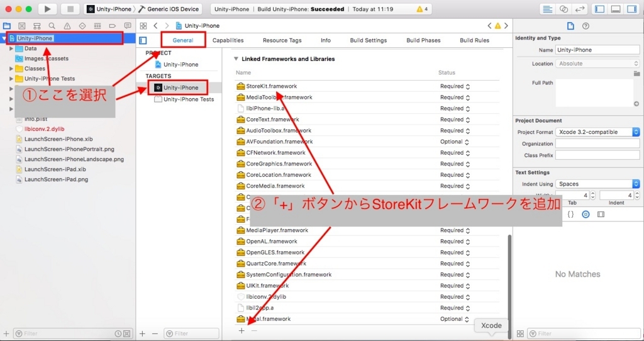Open the Find navigator magnifier icon

click(x=52, y=26)
